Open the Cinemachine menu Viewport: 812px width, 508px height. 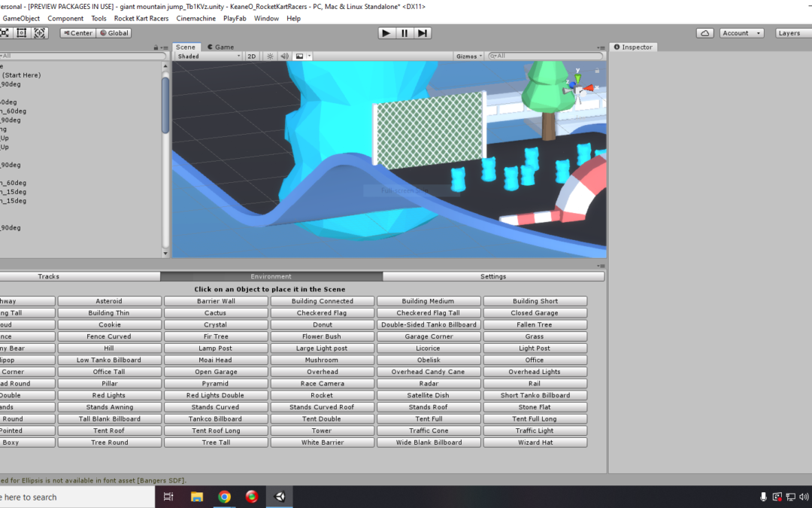195,18
